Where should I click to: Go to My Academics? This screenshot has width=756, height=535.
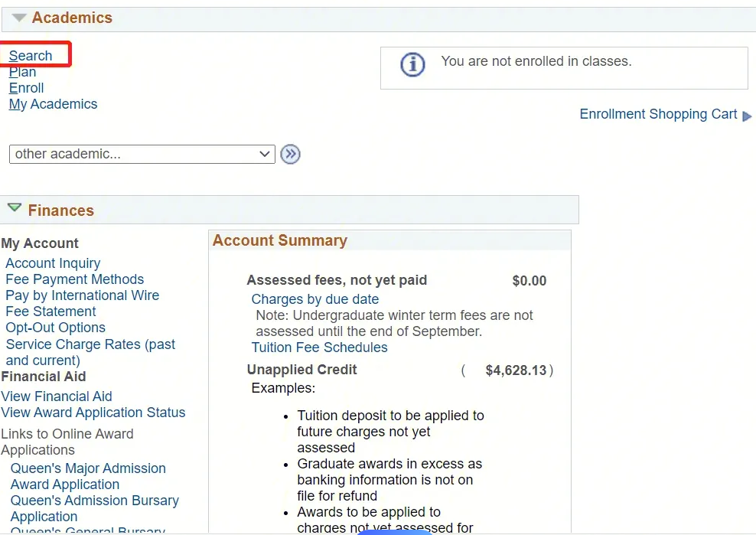click(x=54, y=104)
